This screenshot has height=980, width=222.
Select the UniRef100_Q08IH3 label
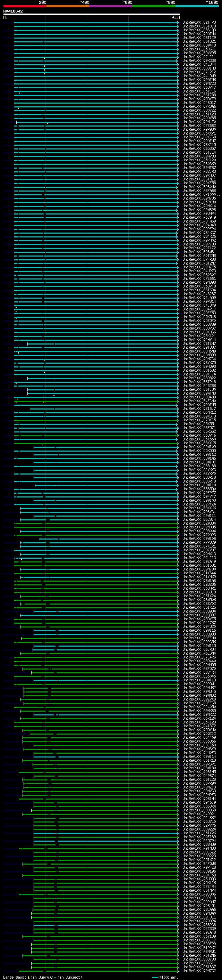199,68
